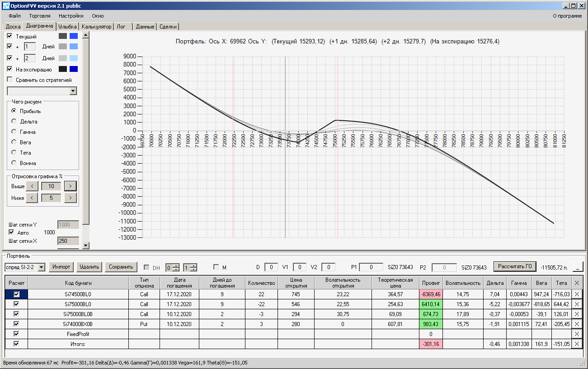Viewport: 588px width, 369px height.
Task: Switch to the Данные tab
Action: coord(145,27)
